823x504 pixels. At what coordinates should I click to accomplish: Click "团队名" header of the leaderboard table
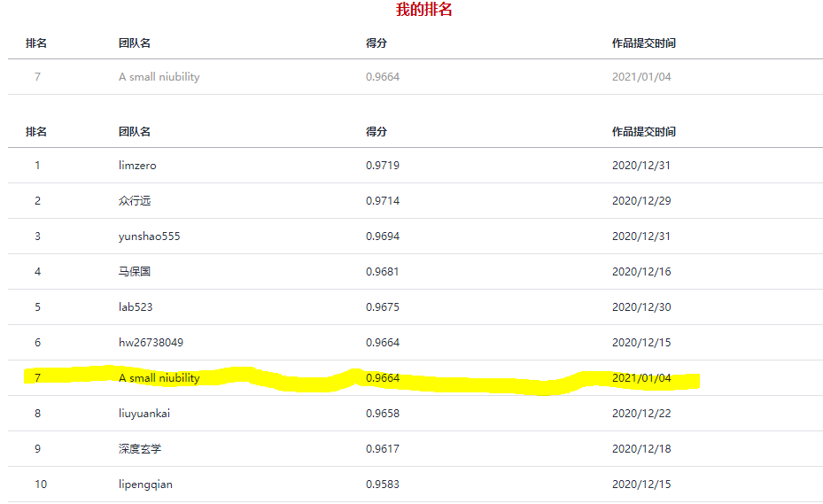pos(135,132)
